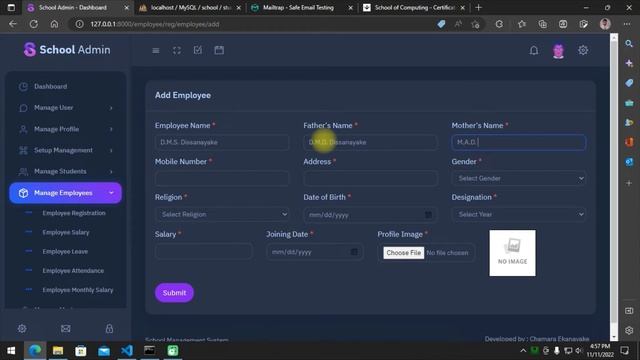
Task: Switch to School of Computing browser tab
Action: pyautogui.click(x=413, y=7)
